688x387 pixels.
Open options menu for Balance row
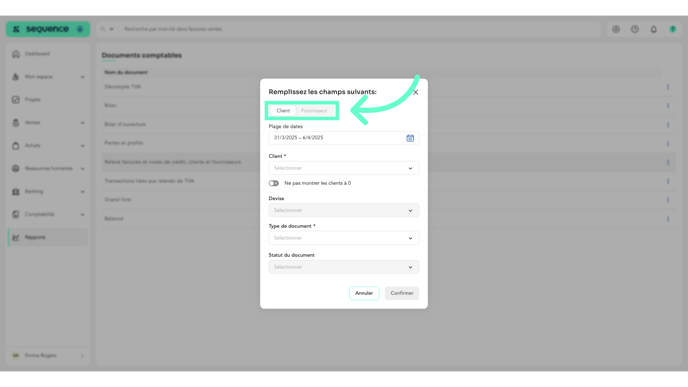[668, 219]
